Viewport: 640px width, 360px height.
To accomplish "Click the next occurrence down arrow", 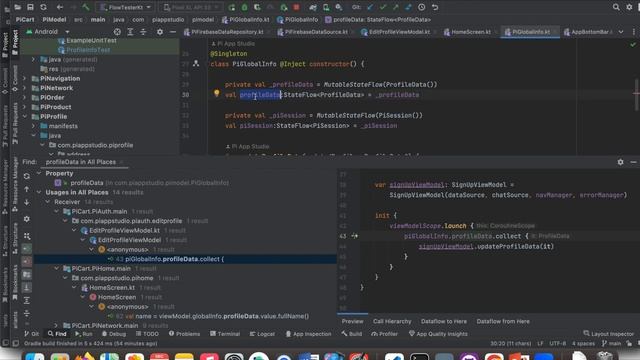I will point(27,202).
